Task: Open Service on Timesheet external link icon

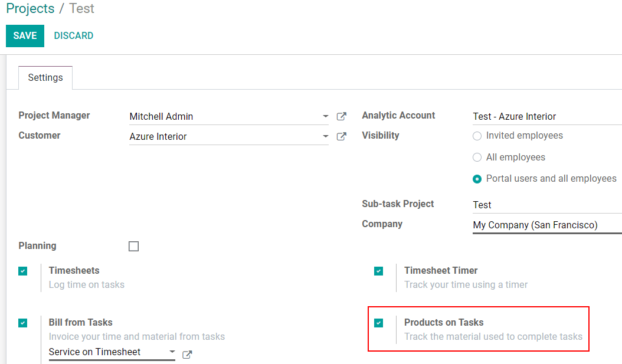Action: (187, 355)
